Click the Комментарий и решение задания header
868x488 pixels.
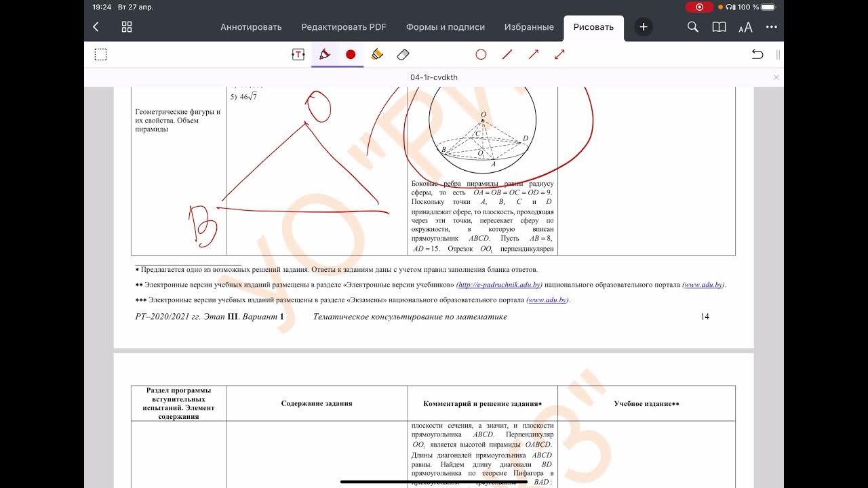(x=482, y=403)
